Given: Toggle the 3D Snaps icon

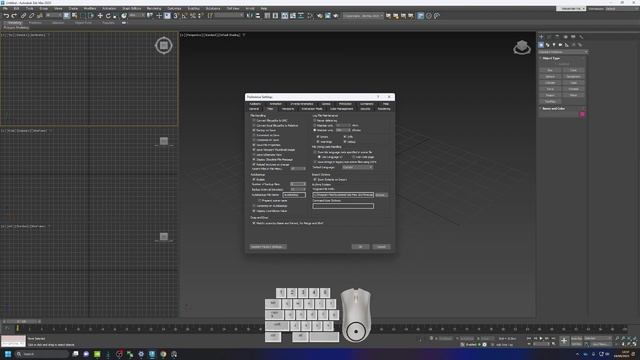Looking at the screenshot, I should (176, 16).
